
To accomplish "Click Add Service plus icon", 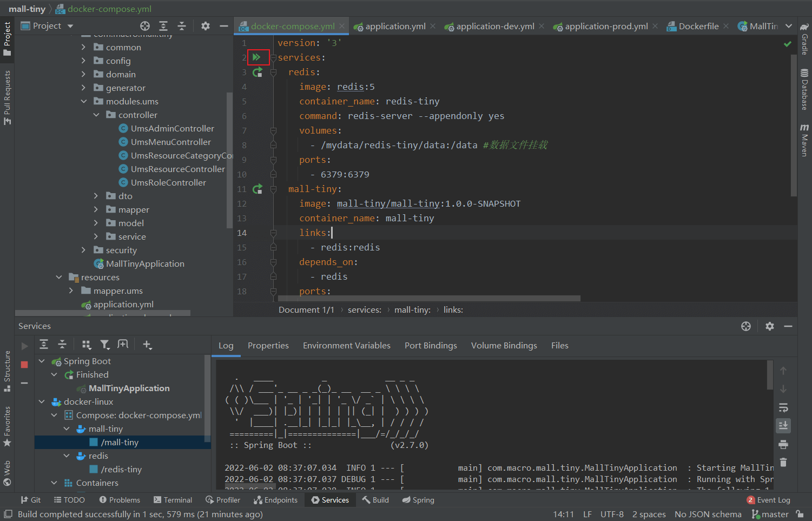I will 147,344.
